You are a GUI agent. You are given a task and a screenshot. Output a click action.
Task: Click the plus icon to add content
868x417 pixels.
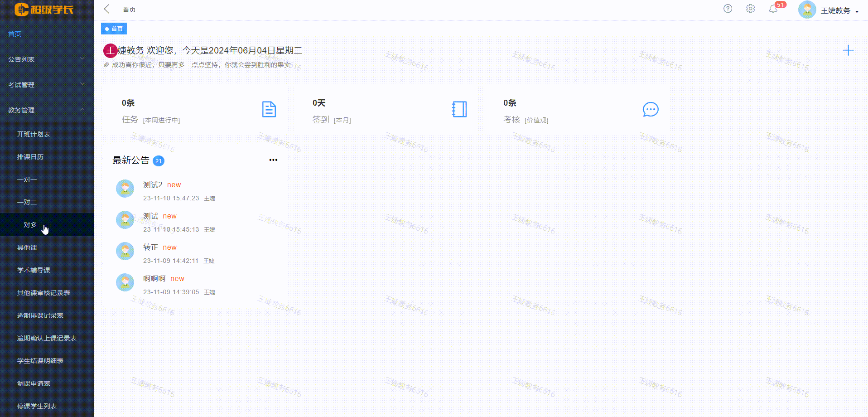pyautogui.click(x=849, y=50)
